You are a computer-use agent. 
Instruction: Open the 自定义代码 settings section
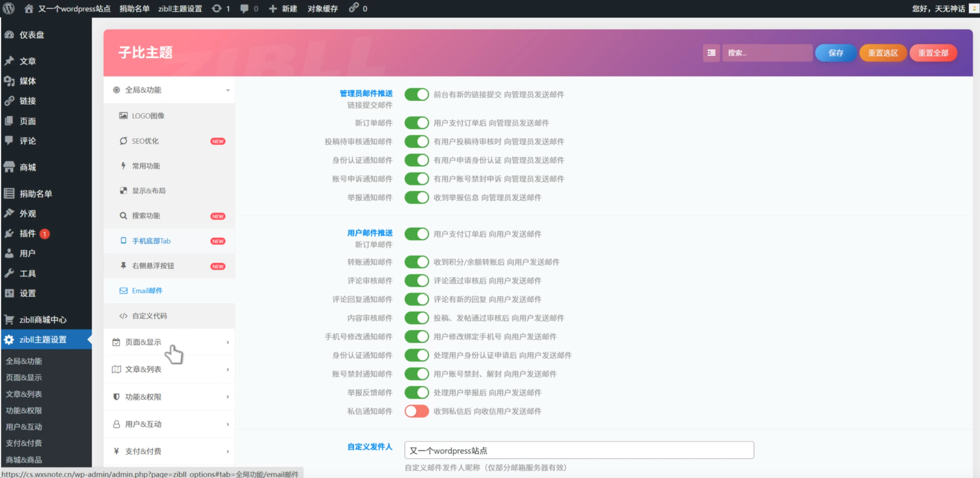[150, 316]
